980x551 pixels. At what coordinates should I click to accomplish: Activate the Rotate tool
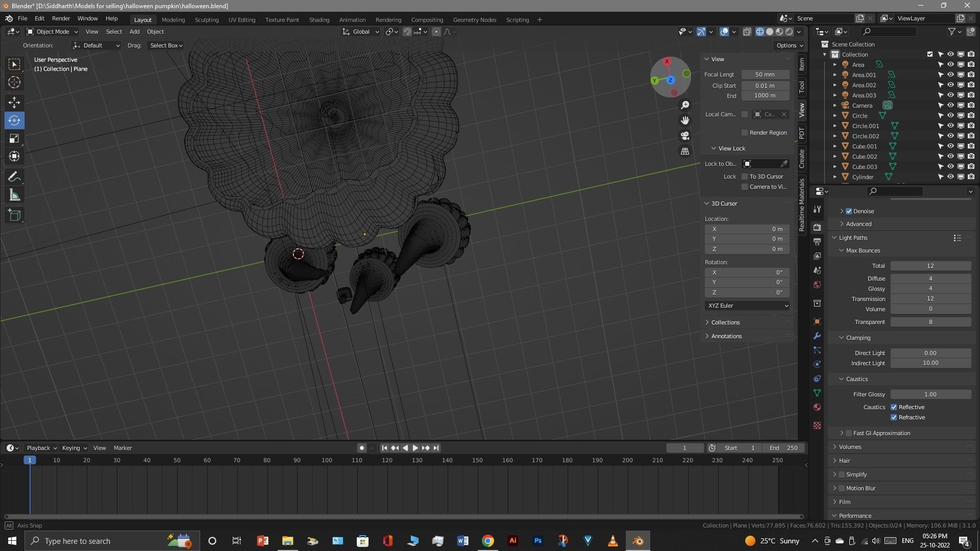pyautogui.click(x=14, y=120)
